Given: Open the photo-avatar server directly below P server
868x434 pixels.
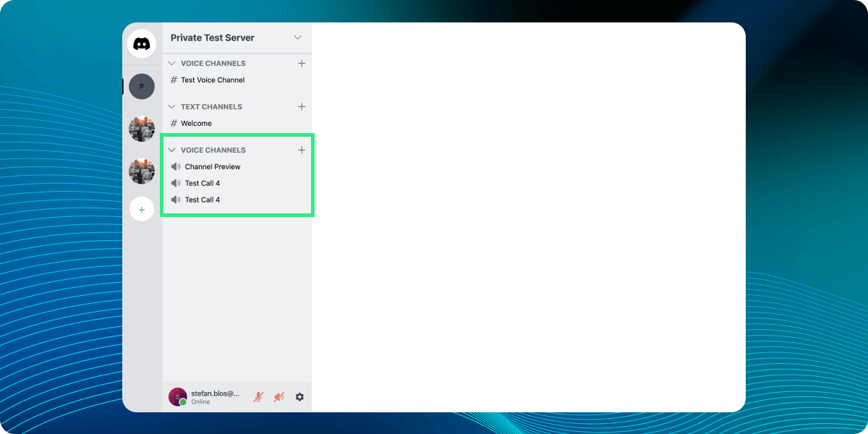Looking at the screenshot, I should [x=142, y=129].
